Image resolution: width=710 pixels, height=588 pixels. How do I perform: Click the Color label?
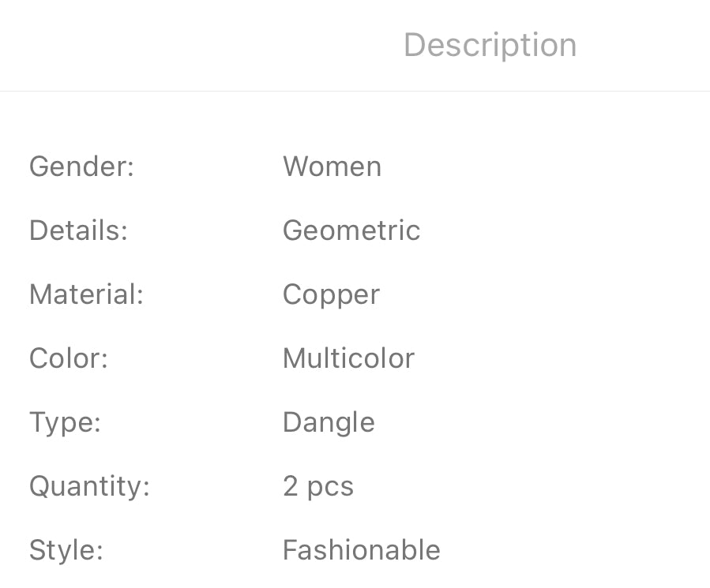click(x=69, y=358)
